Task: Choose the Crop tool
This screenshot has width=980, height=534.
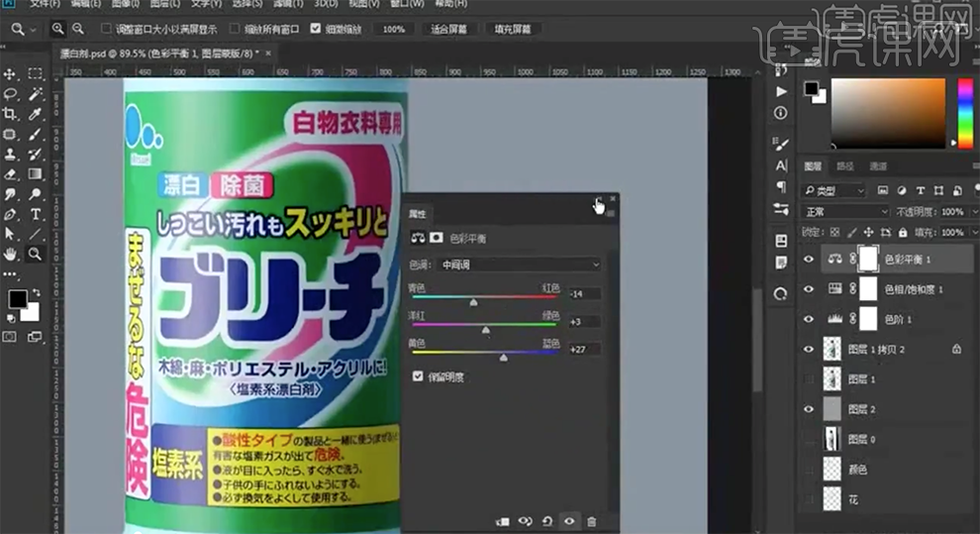Action: coord(11,114)
